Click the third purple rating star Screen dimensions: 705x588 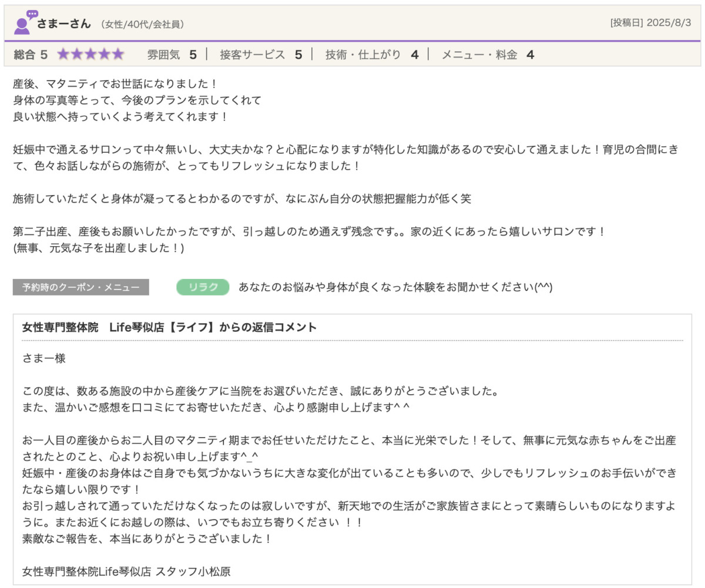point(91,55)
